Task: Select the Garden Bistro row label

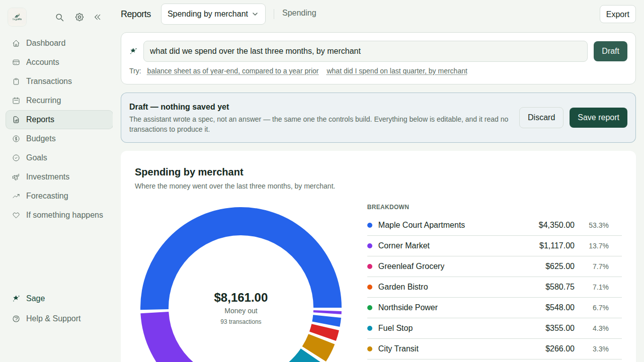Action: point(403,287)
